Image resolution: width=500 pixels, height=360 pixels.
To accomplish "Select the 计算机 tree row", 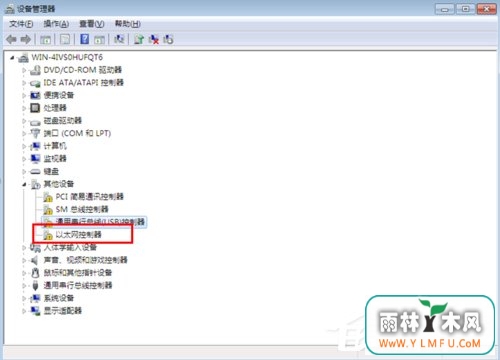I will [48, 146].
